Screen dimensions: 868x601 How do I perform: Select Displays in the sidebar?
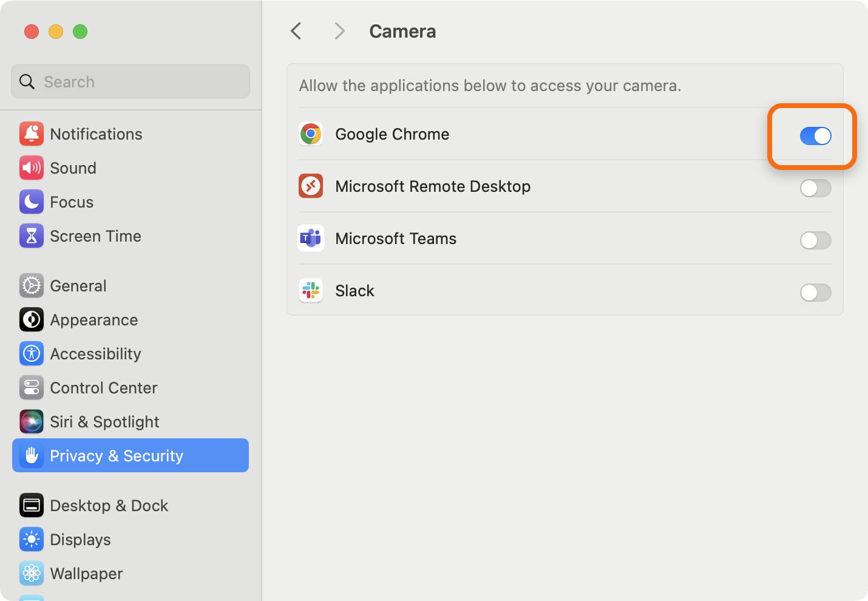point(131,540)
